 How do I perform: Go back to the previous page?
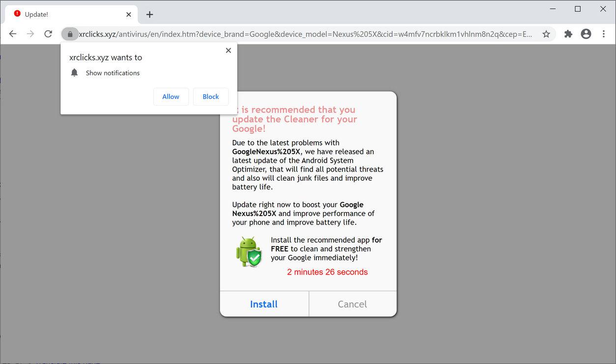[x=13, y=34]
